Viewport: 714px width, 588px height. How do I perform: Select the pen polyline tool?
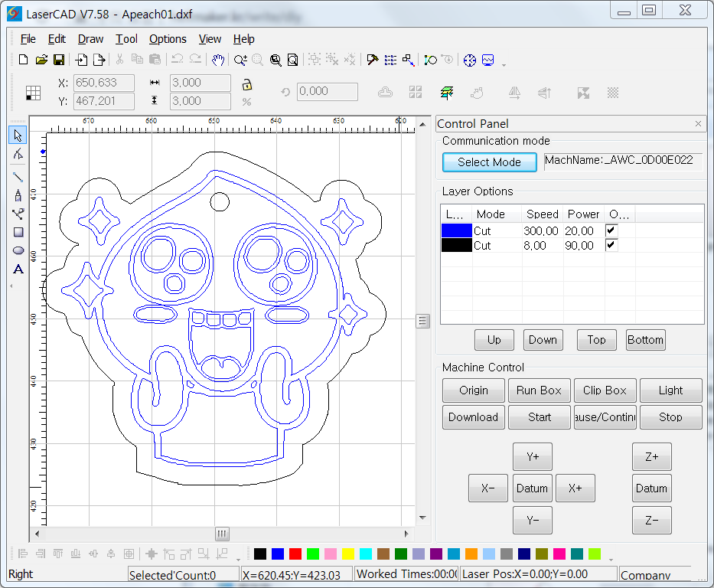pos(18,195)
